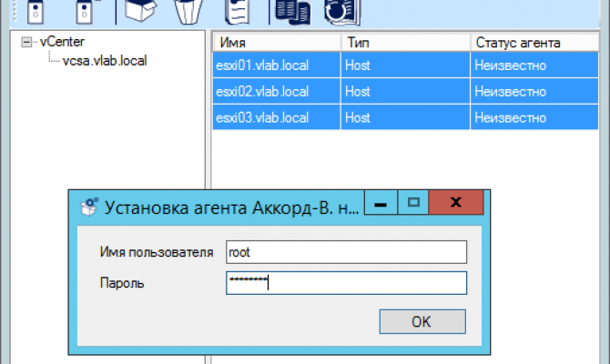This screenshot has height=364, width=610.
Task: Click the dialog title bar package icon
Action: [89, 207]
